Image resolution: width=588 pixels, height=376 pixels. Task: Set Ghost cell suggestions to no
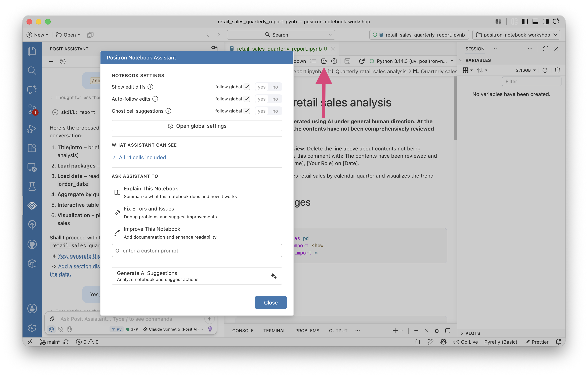[x=275, y=111]
